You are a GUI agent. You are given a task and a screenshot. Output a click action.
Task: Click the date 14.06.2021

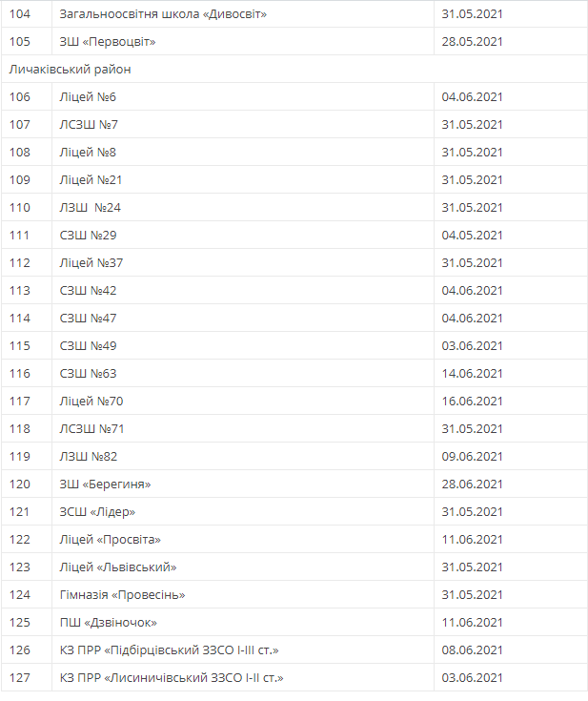[x=472, y=374]
